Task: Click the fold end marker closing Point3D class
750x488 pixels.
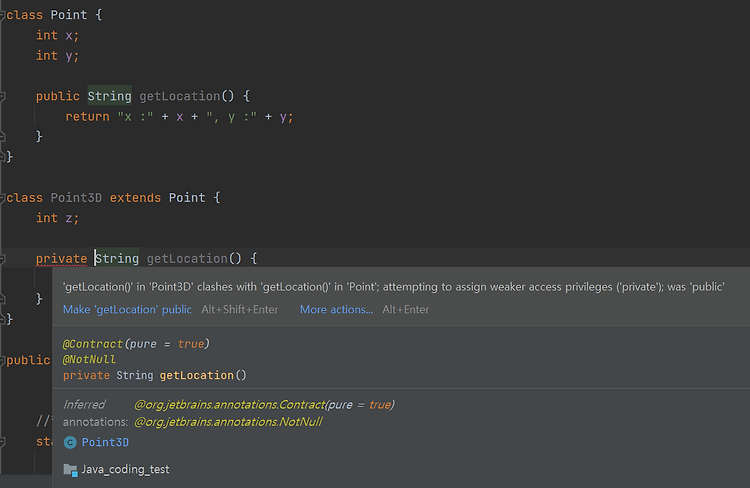Action: tap(2, 319)
